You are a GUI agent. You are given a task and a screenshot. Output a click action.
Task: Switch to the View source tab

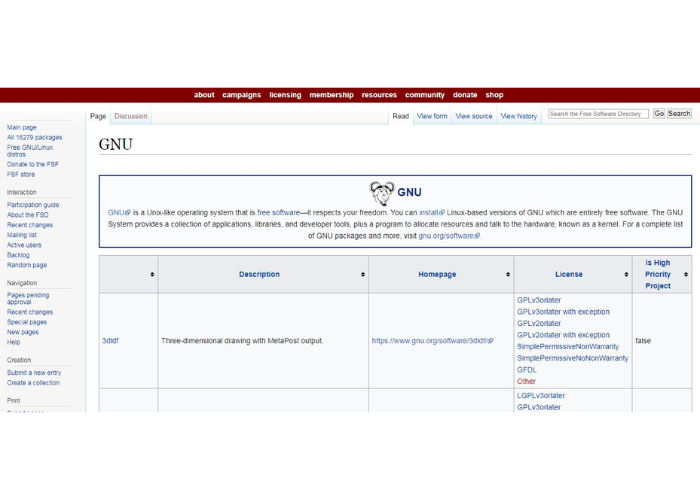(x=474, y=116)
